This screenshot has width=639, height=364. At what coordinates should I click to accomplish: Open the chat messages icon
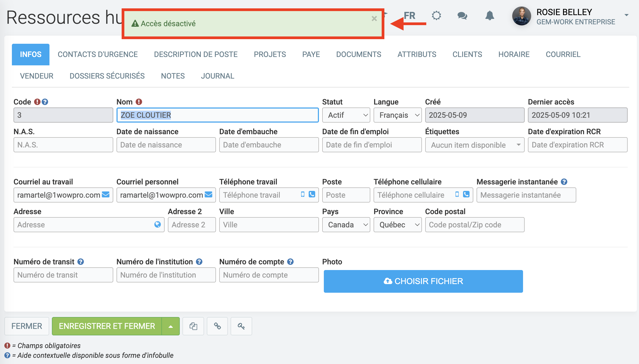click(x=462, y=16)
